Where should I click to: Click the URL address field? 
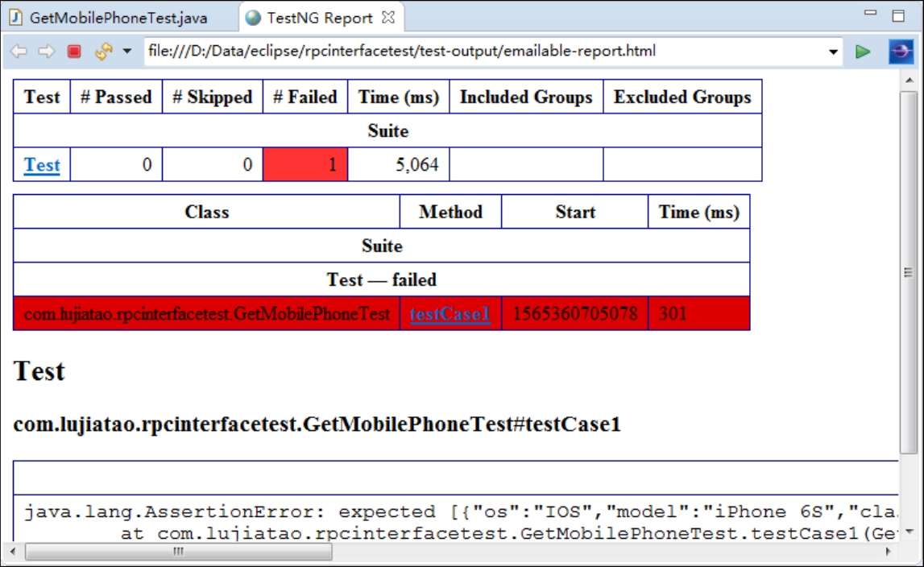(484, 52)
